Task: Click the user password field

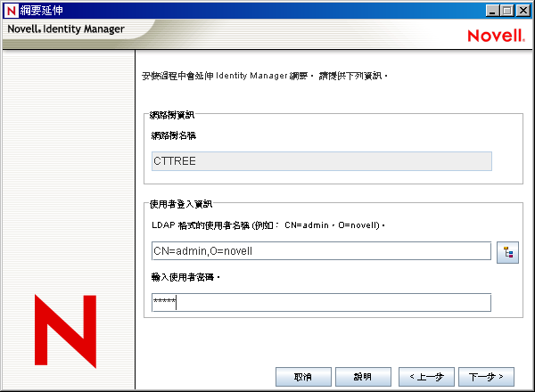Action: pyautogui.click(x=321, y=302)
